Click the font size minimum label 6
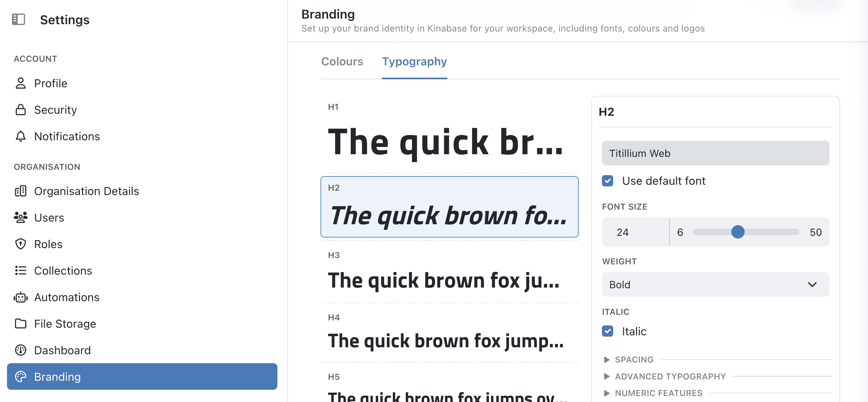868x402 pixels. click(x=680, y=232)
